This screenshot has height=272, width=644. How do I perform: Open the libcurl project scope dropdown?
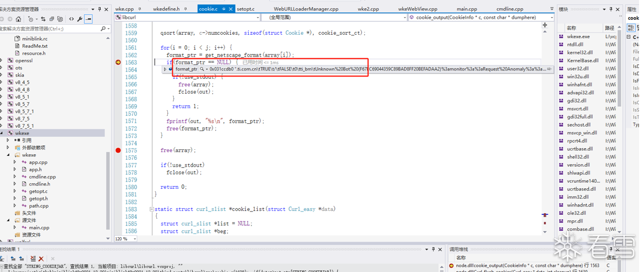click(258, 17)
